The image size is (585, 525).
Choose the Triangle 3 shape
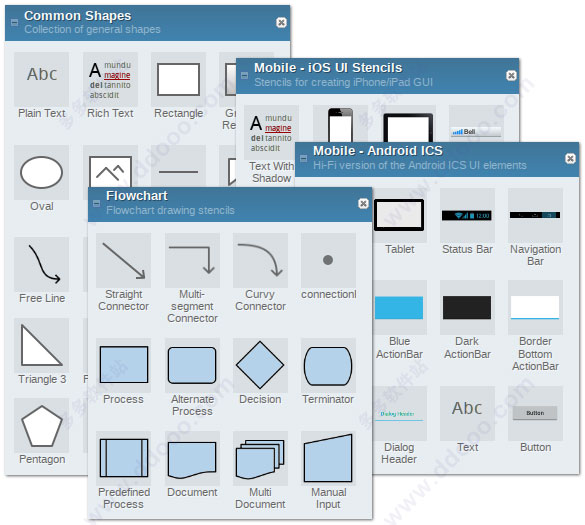click(x=41, y=345)
